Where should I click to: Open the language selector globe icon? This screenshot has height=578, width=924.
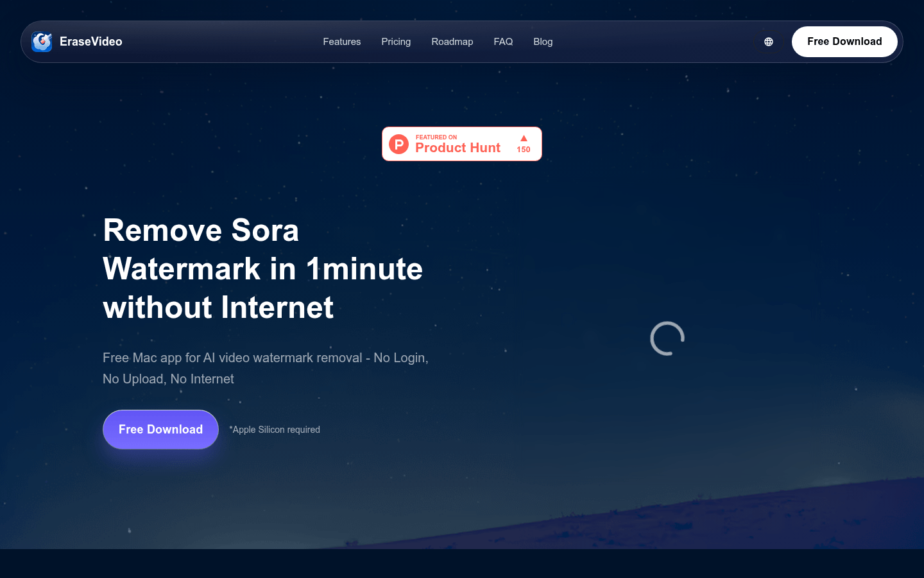769,42
